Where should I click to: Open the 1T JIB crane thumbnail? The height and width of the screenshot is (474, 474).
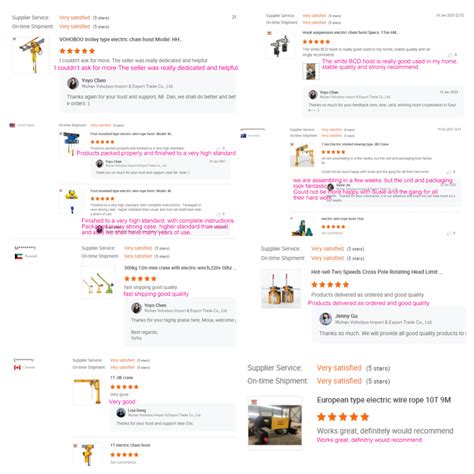88,391
